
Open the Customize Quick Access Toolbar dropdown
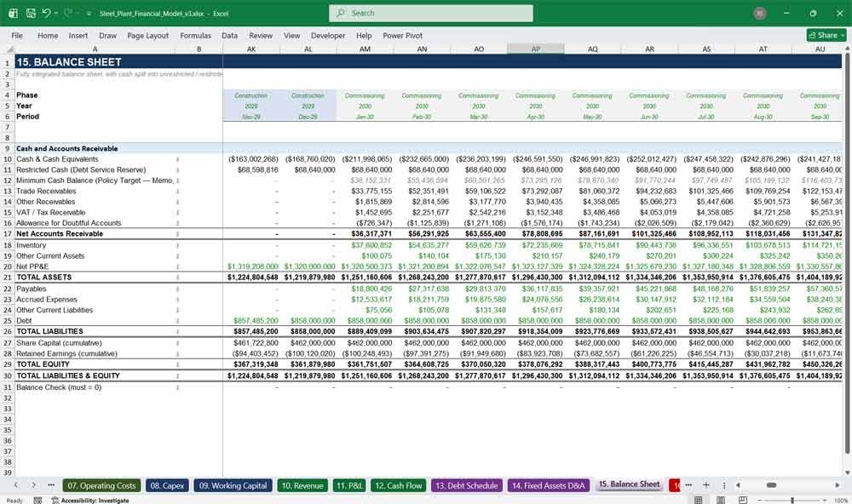[x=89, y=14]
